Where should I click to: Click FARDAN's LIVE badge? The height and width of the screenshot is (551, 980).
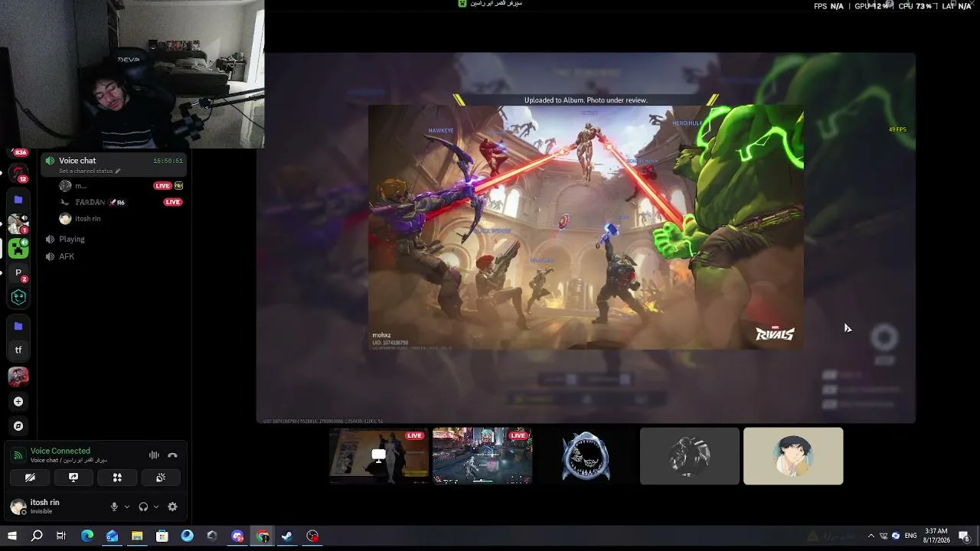(x=172, y=202)
